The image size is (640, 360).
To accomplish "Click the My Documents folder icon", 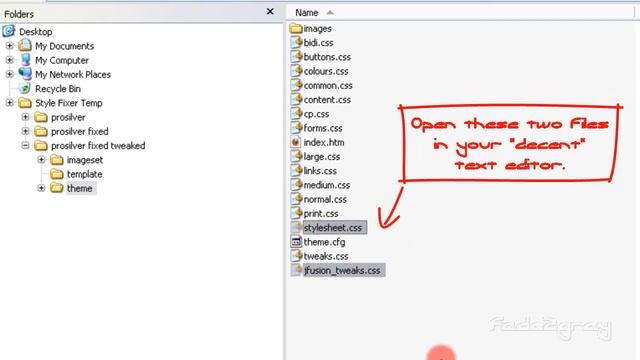I will tap(25, 45).
